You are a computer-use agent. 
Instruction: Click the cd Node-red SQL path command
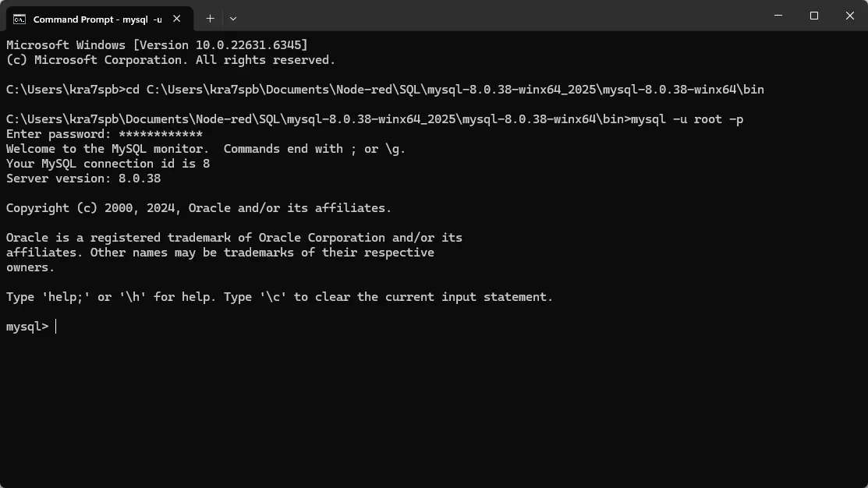coord(445,90)
